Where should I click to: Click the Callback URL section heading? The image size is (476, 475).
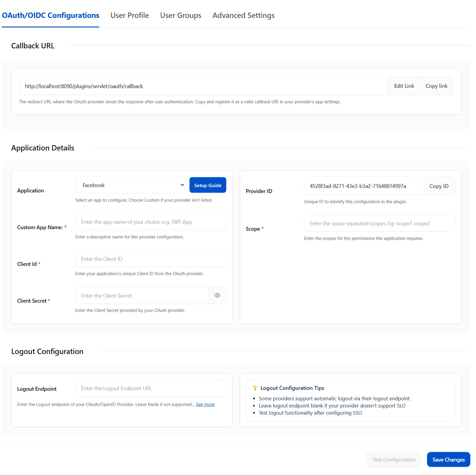33,46
